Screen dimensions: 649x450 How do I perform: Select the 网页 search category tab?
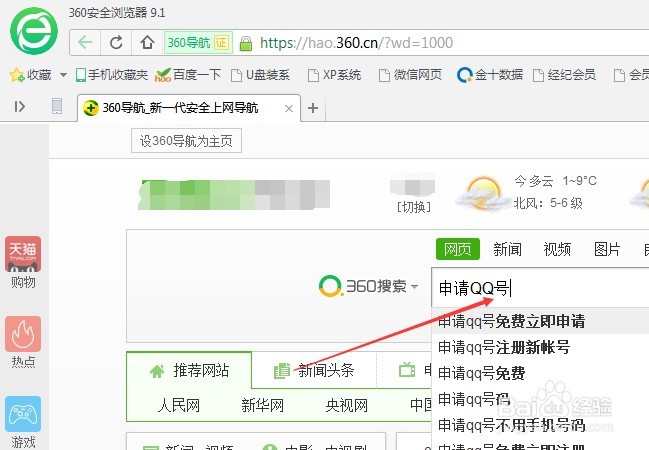pos(458,249)
